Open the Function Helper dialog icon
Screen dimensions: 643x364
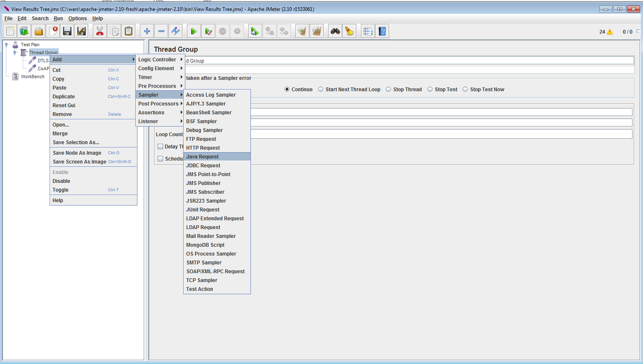[x=368, y=31]
